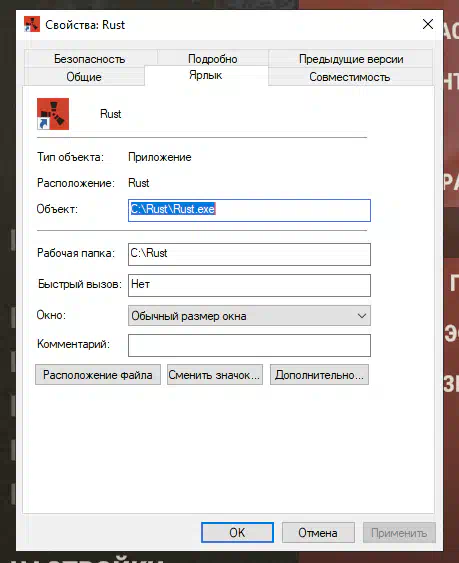Click the Сменить значок button

[214, 375]
